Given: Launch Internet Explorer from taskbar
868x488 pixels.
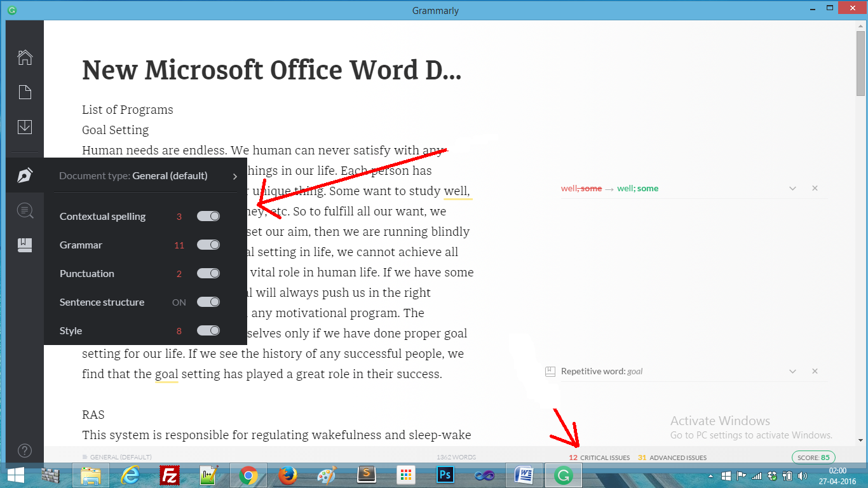Looking at the screenshot, I should tap(131, 475).
